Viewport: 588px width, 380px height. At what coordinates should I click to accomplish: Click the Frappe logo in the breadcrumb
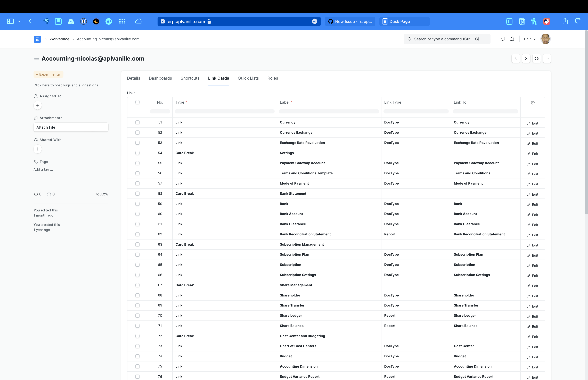coord(37,39)
